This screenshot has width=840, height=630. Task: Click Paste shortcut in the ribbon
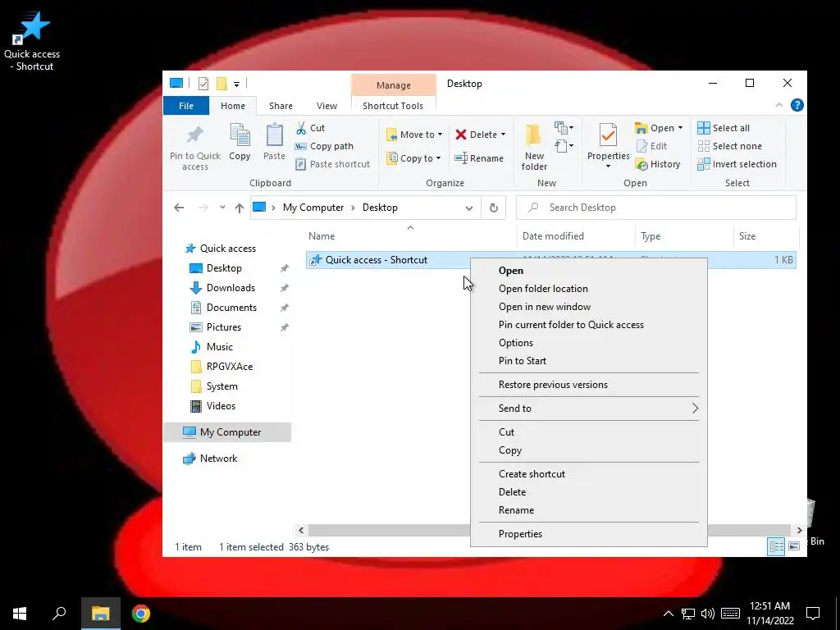coord(332,164)
